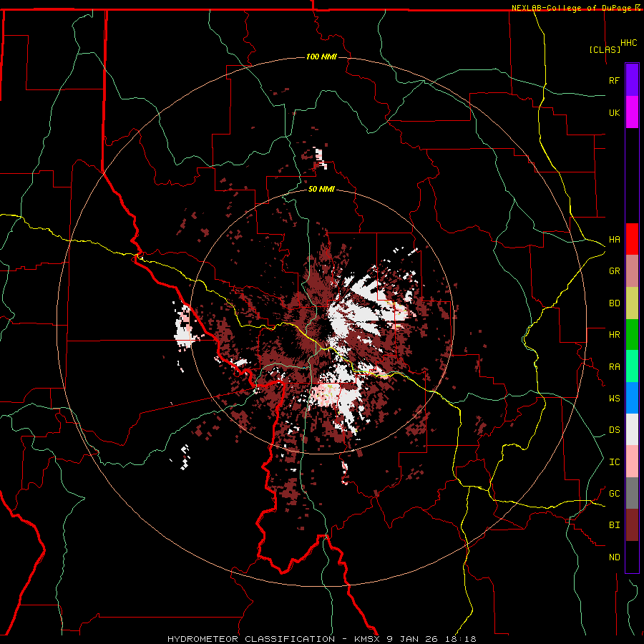Click the 100 NMI range ring label

tap(321, 57)
